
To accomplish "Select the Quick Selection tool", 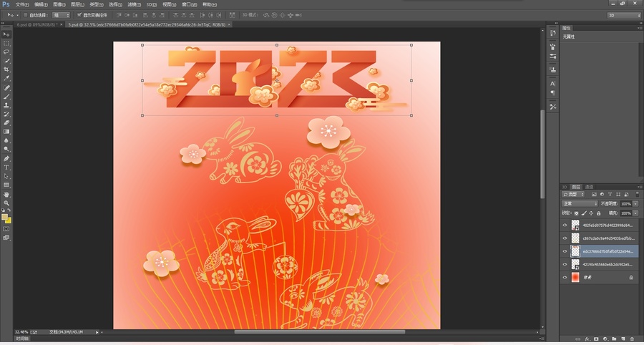I will pos(6,61).
